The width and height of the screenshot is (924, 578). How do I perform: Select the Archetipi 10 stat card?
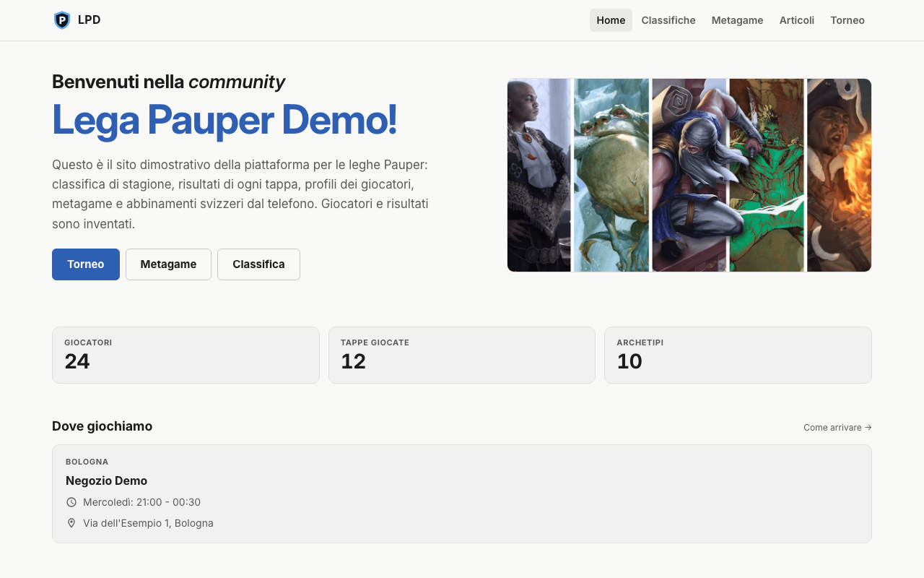pyautogui.click(x=738, y=355)
